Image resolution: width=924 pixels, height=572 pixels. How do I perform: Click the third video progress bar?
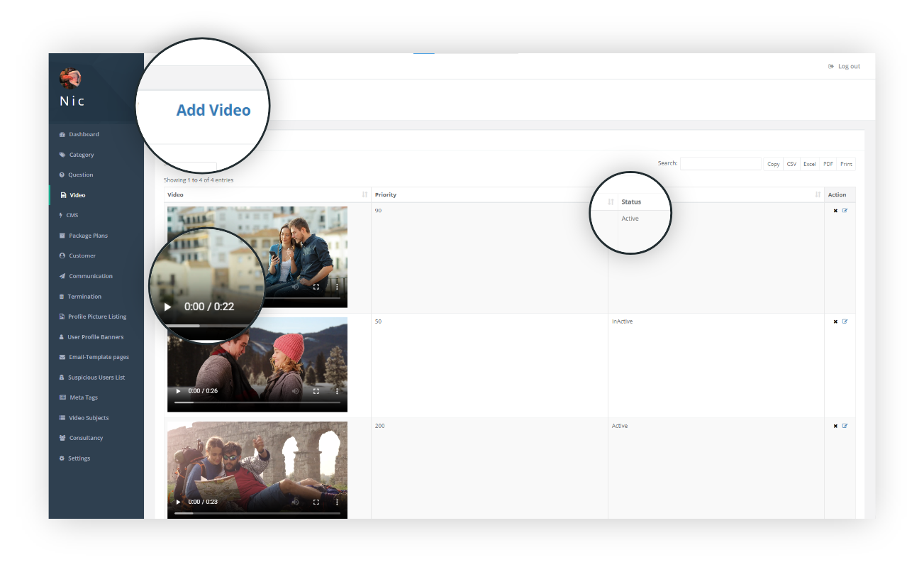coord(257,513)
